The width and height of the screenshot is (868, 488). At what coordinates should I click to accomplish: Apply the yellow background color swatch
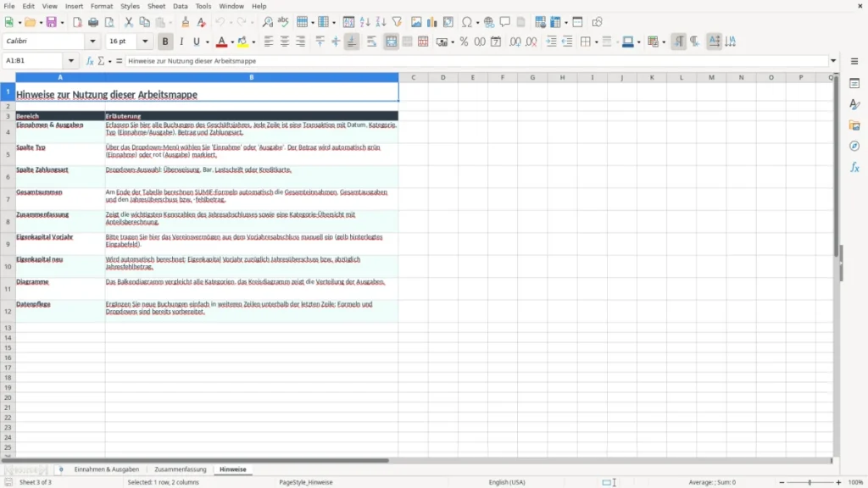point(242,42)
